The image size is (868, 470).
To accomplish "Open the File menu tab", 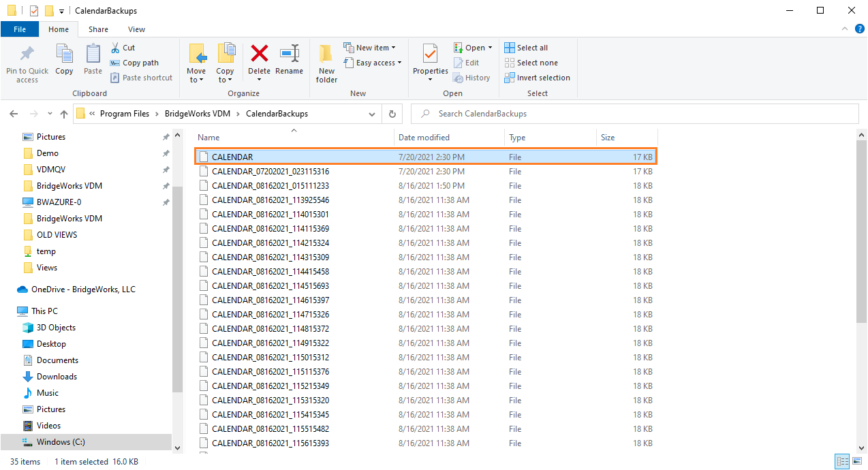I will 20,29.
